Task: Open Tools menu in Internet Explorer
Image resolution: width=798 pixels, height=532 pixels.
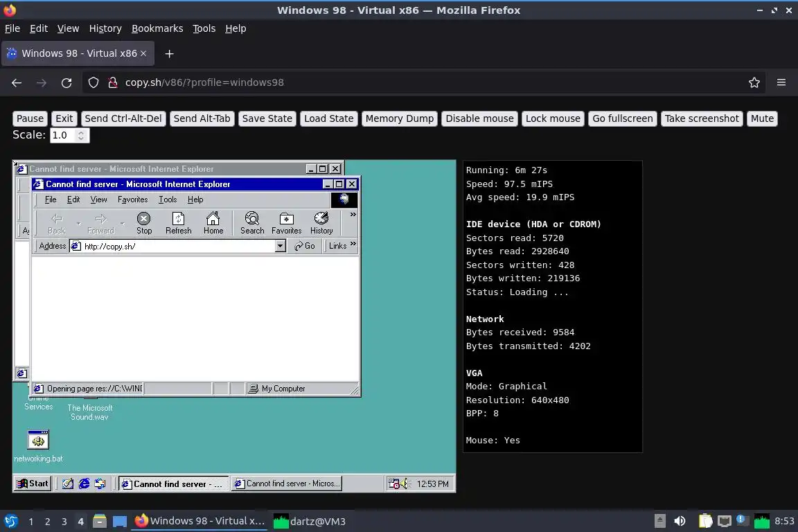Action: click(x=168, y=199)
